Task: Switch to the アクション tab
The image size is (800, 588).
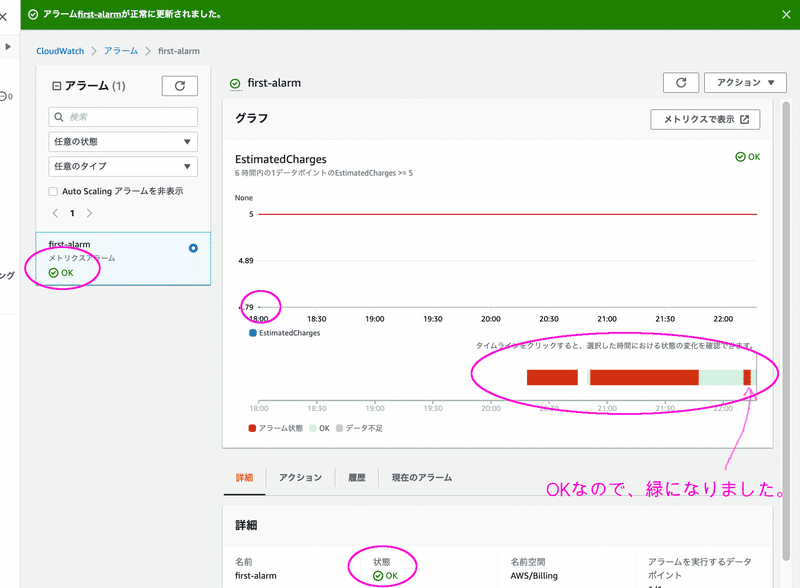Action: (301, 478)
